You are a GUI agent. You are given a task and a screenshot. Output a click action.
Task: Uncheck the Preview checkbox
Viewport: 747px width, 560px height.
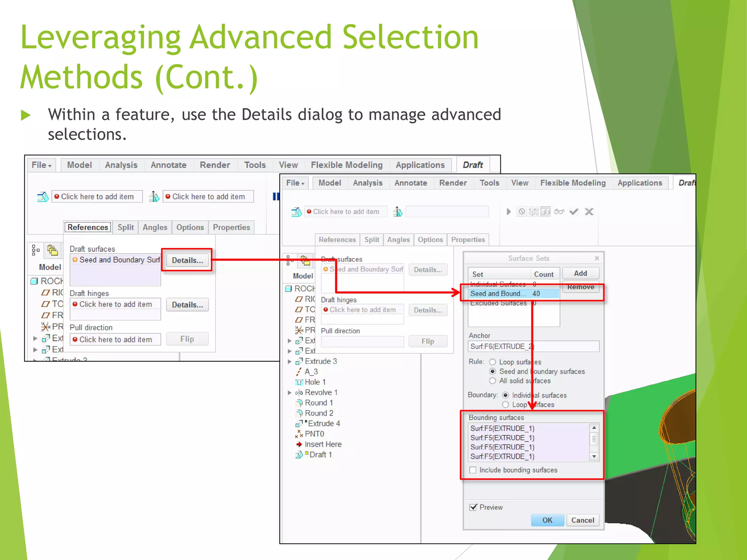pyautogui.click(x=473, y=507)
